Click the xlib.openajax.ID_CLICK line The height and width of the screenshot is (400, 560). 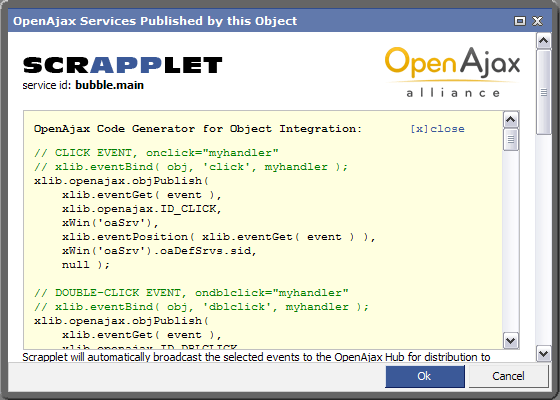tap(142, 209)
